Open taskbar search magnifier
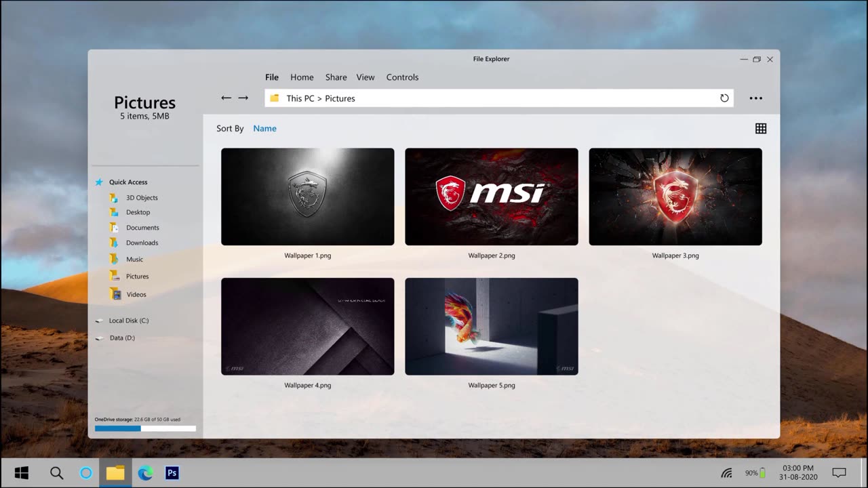This screenshot has height=488, width=868. tap(56, 473)
